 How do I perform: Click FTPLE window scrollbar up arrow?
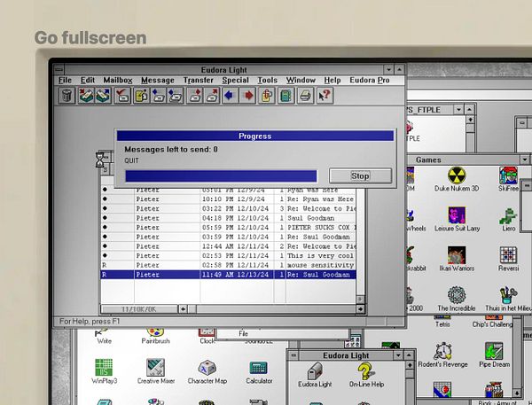pyautogui.click(x=470, y=120)
